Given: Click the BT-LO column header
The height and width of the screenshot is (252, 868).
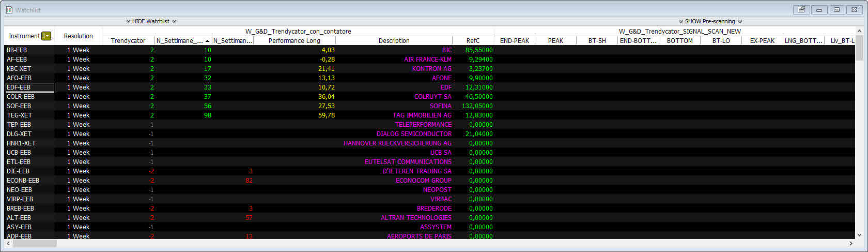Looking at the screenshot, I should tap(721, 41).
